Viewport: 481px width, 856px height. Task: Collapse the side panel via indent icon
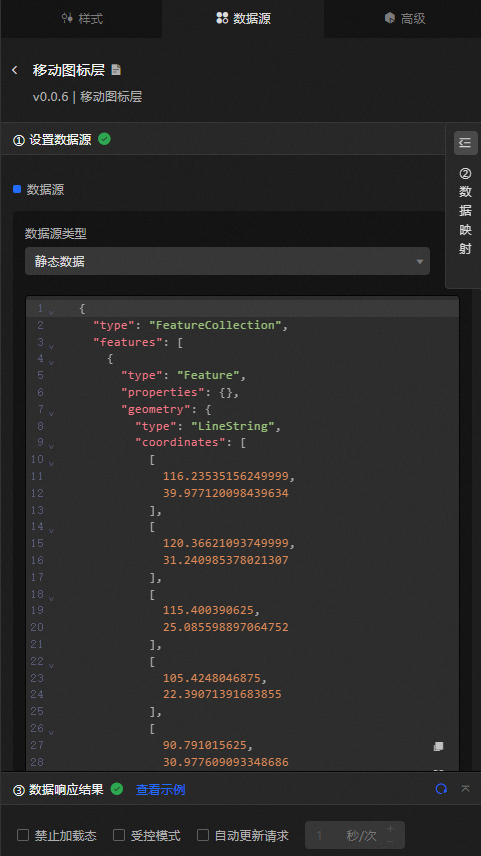click(x=465, y=143)
